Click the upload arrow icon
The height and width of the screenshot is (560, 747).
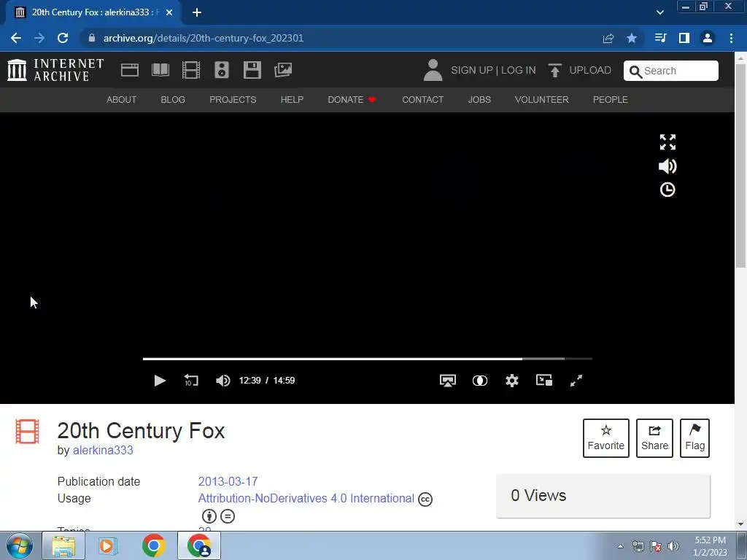[554, 71]
